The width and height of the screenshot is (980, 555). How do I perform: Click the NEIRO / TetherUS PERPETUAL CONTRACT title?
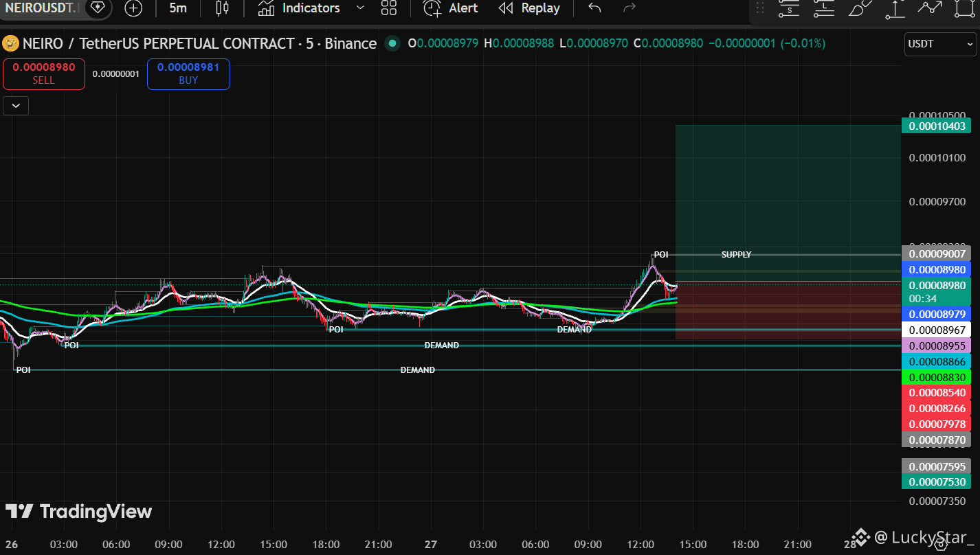pyautogui.click(x=199, y=43)
